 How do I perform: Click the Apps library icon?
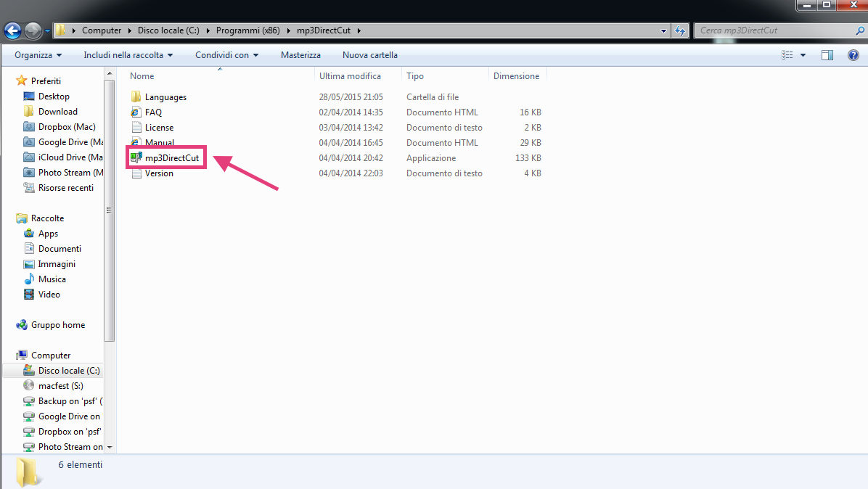(x=29, y=234)
